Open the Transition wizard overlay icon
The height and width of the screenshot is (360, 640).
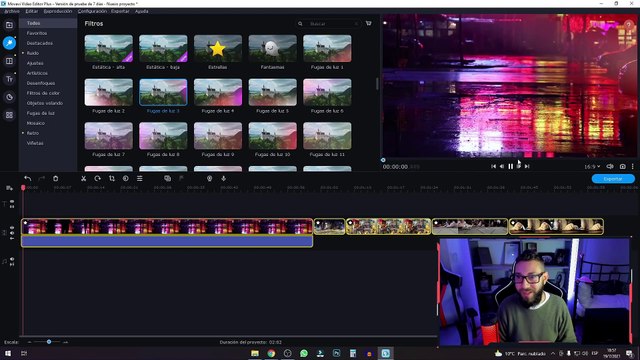(x=167, y=178)
